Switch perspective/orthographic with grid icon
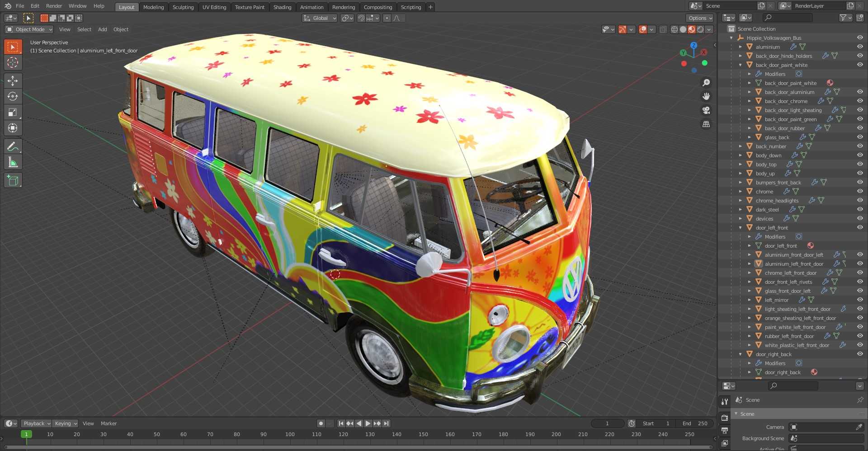The height and width of the screenshot is (451, 868). click(x=706, y=124)
